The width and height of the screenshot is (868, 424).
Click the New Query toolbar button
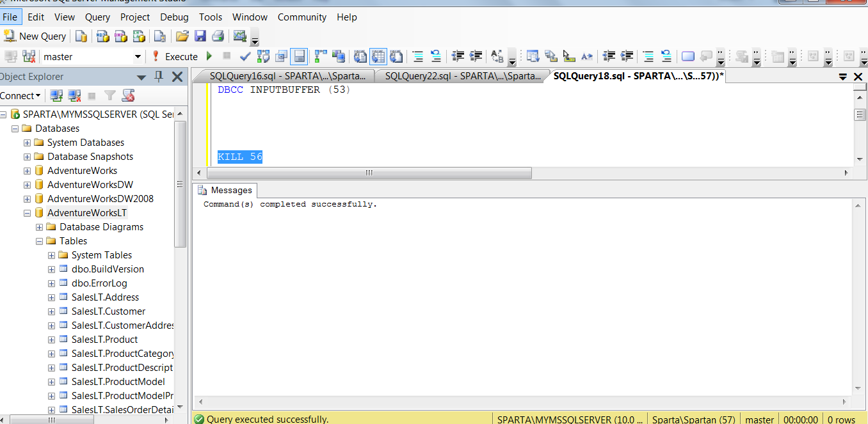(x=35, y=36)
